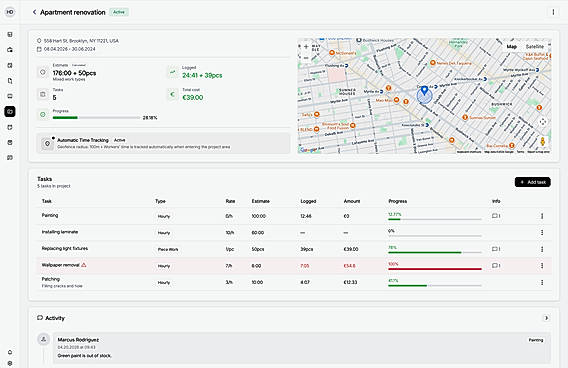Open the Installing laminate row three-dot menu

click(542, 233)
